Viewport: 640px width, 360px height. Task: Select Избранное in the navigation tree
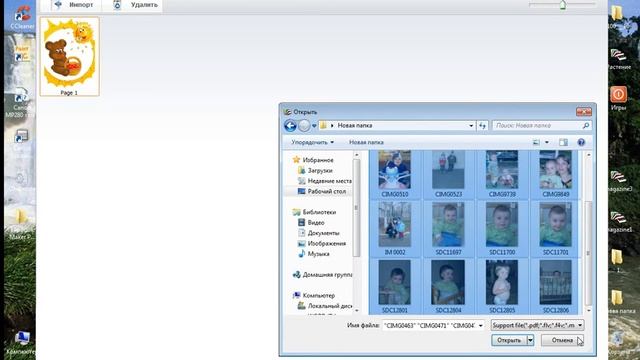pos(313,160)
